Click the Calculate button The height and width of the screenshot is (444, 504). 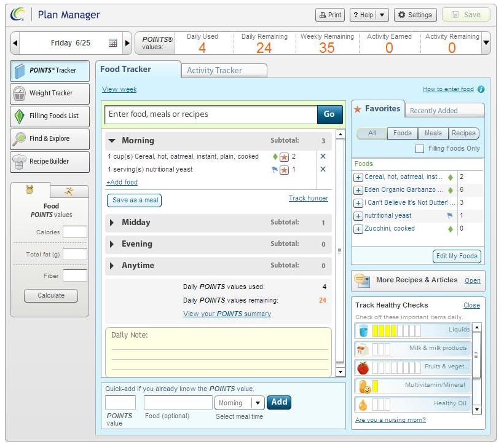[x=51, y=296]
